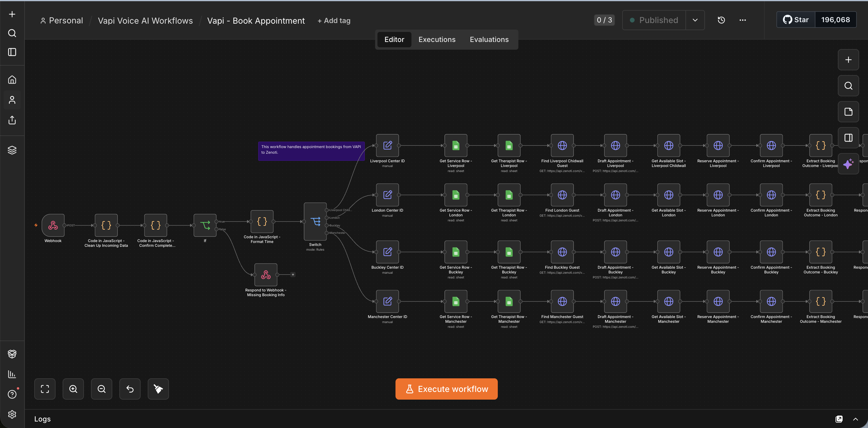The height and width of the screenshot is (428, 868).
Task: Pop out the Logs panel
Action: pyautogui.click(x=839, y=419)
